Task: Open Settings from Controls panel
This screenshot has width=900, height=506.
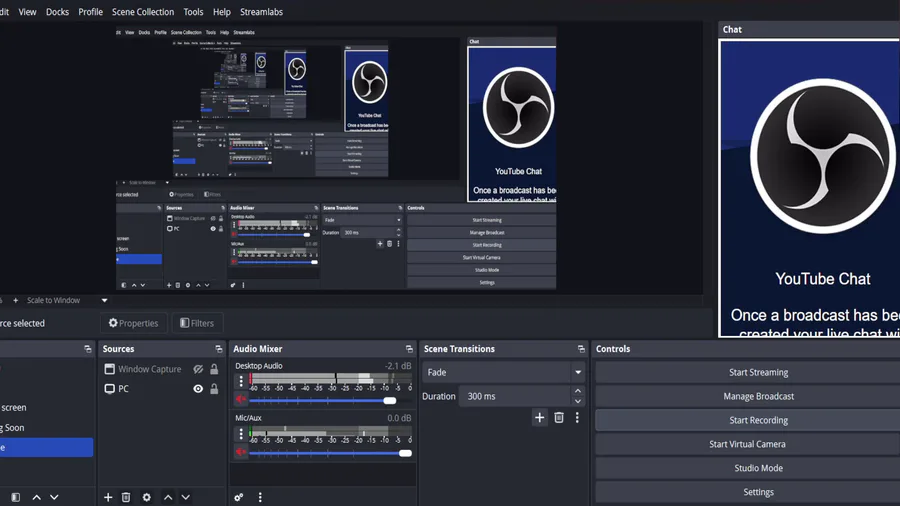Action: [758, 492]
